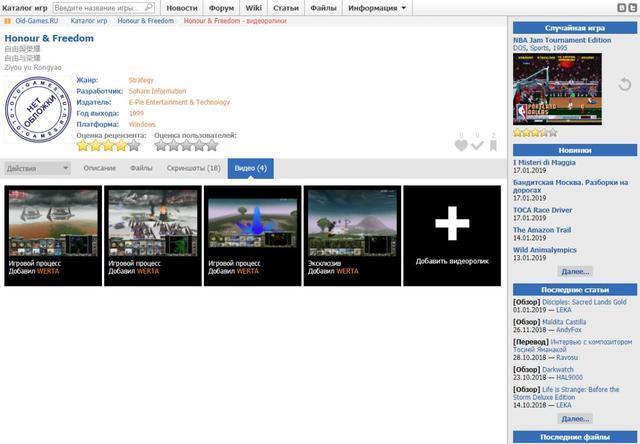Open Life is Strange review link
640x444 pixels.
[566, 393]
